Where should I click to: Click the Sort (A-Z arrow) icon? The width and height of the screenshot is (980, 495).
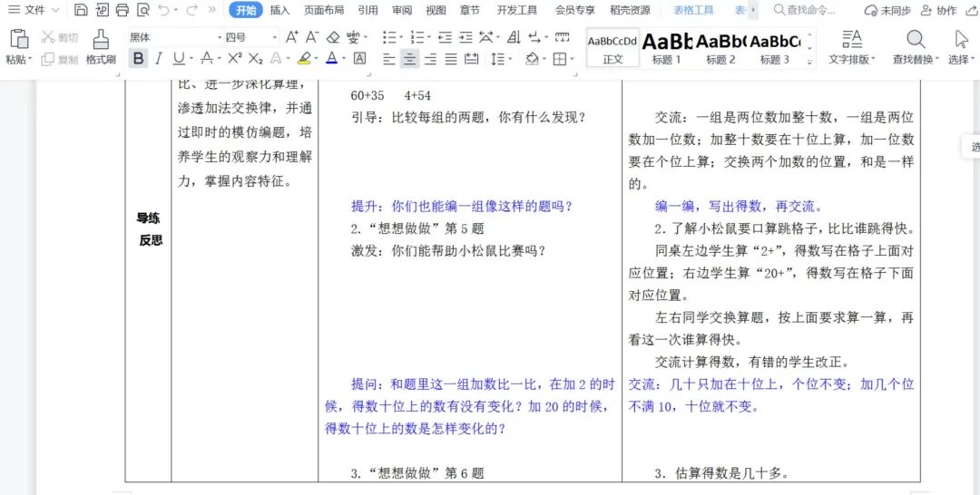tap(514, 37)
